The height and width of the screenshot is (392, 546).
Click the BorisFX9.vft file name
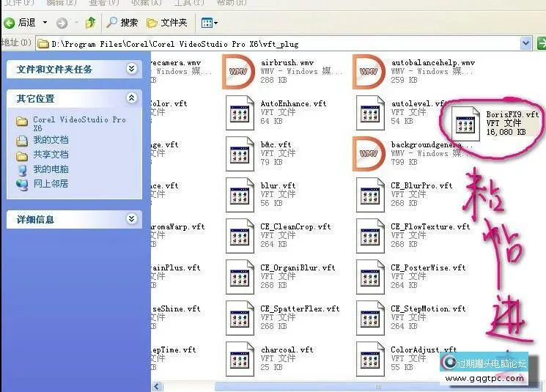[512, 114]
